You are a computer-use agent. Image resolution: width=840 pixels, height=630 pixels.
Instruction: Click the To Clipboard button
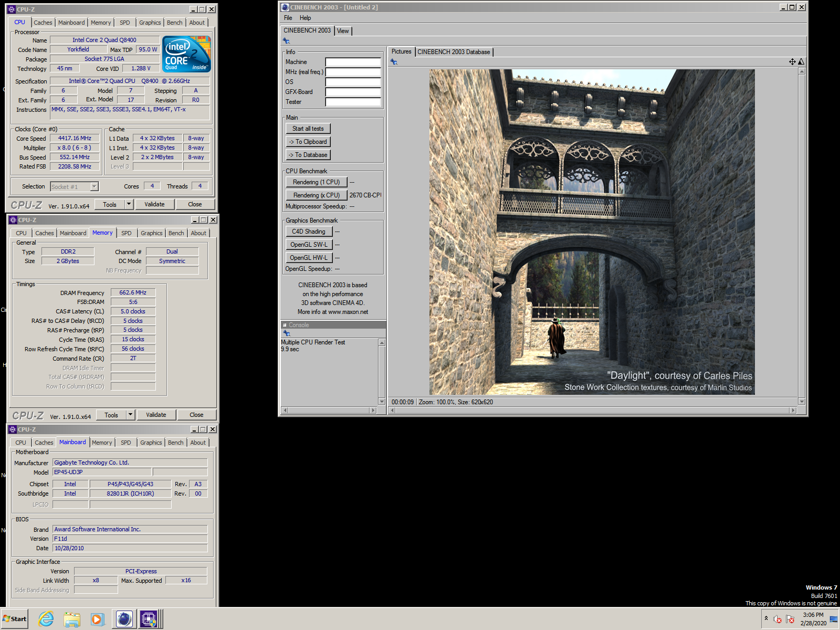click(x=308, y=142)
